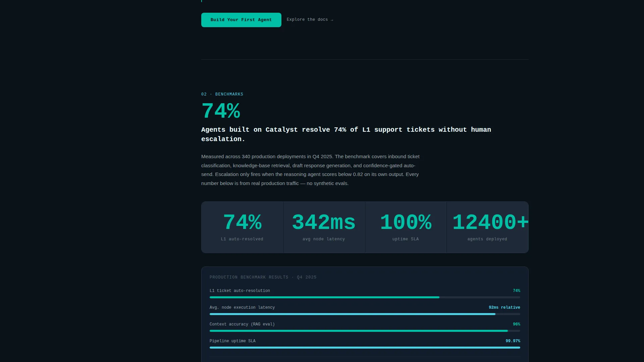
Task: Select the 12400+ agents deployed card
Action: click(487, 227)
